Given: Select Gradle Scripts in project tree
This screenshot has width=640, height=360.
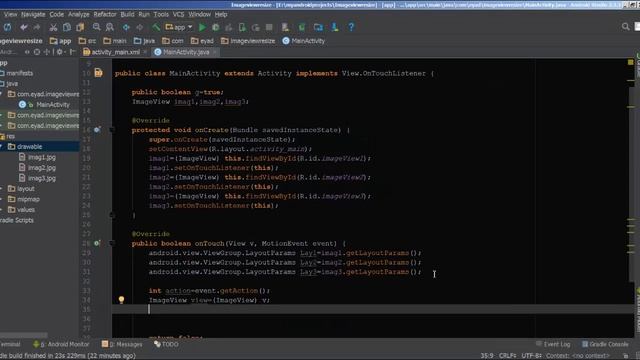Looking at the screenshot, I should point(16,220).
